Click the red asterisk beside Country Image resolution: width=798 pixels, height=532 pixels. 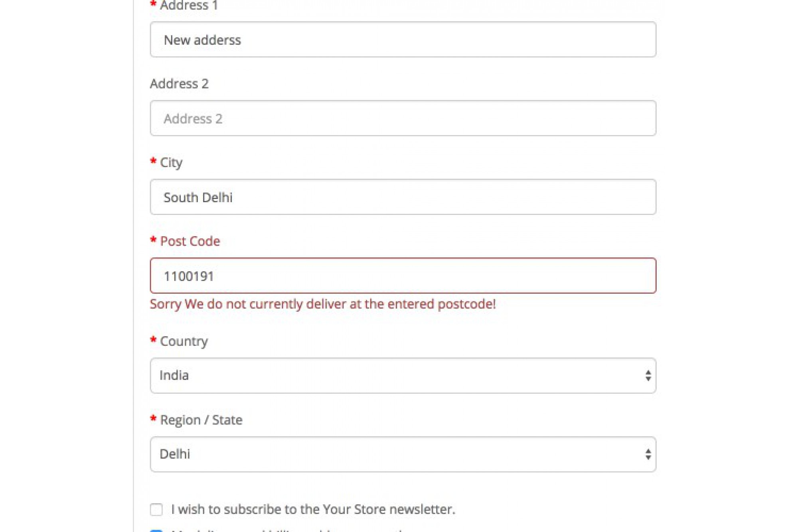(152, 341)
